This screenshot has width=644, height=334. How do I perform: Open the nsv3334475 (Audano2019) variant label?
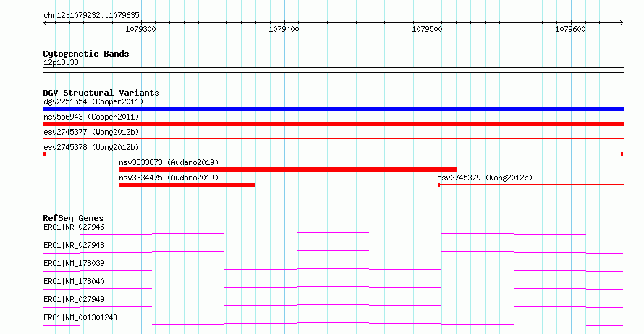pos(169,178)
